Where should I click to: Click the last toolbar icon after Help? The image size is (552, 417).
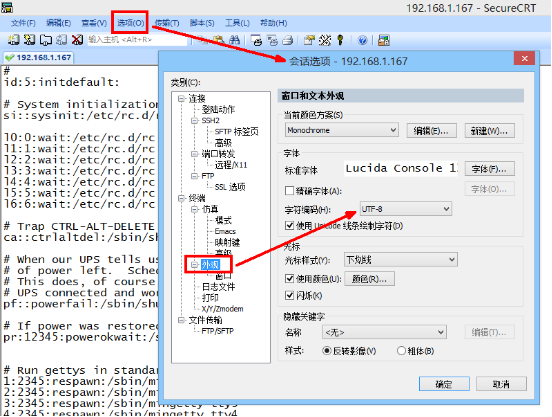(x=384, y=40)
